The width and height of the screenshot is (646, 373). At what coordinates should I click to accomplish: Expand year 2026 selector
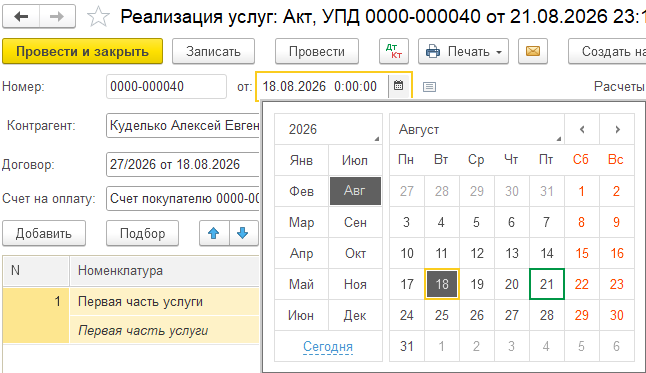pos(328,129)
